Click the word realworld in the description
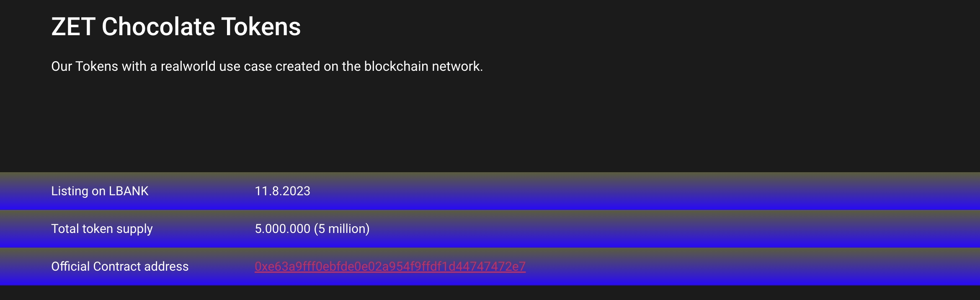Image resolution: width=980 pixels, height=300 pixels. (188, 66)
